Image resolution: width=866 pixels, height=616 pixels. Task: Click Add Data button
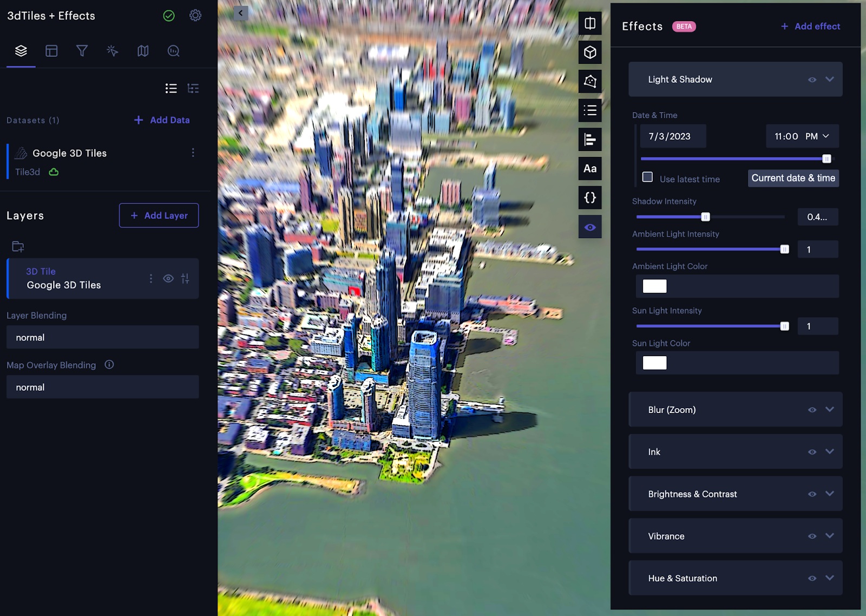pyautogui.click(x=162, y=120)
